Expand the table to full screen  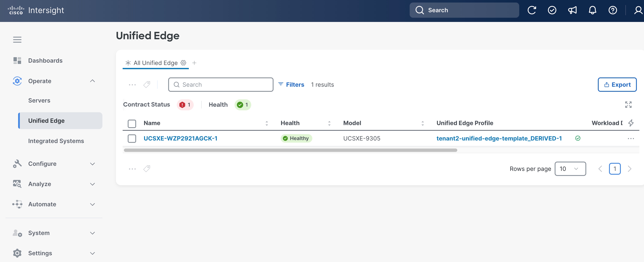628,105
